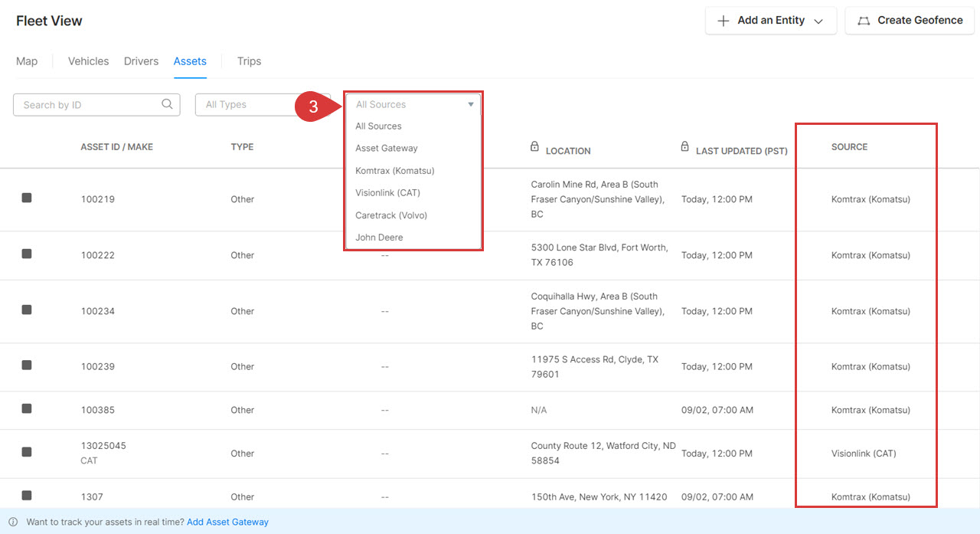Image resolution: width=980 pixels, height=534 pixels.
Task: Click the County Route 12 location
Action: [603, 454]
